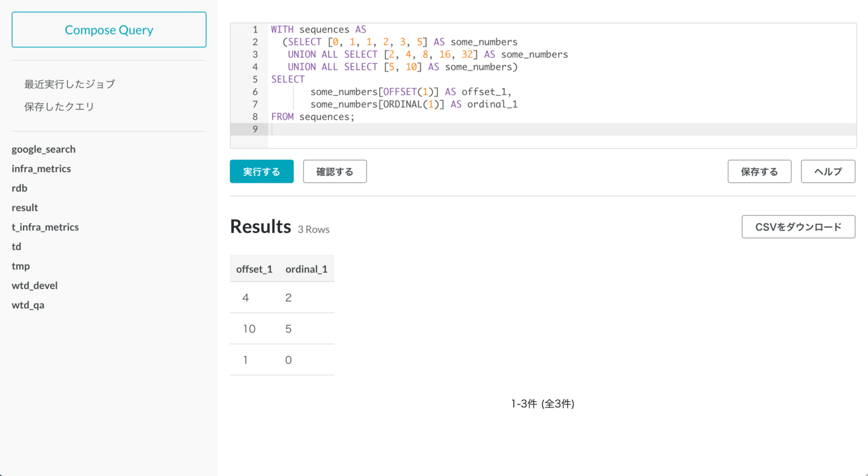Open help via ヘルプ button

click(828, 171)
